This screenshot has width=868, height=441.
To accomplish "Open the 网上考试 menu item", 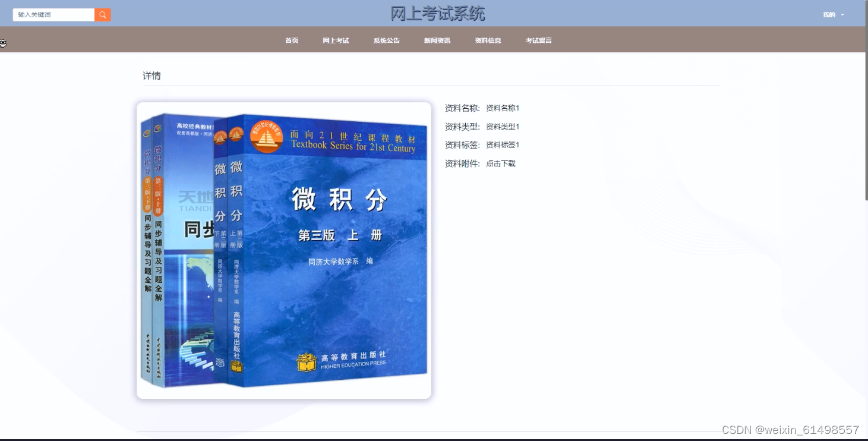I will pos(336,40).
